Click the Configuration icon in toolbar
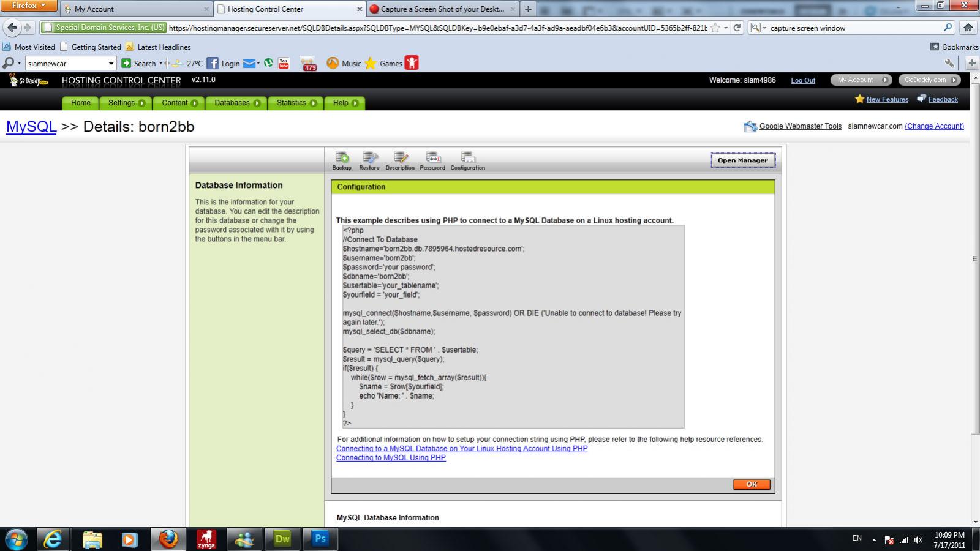980x551 pixels. click(468, 160)
